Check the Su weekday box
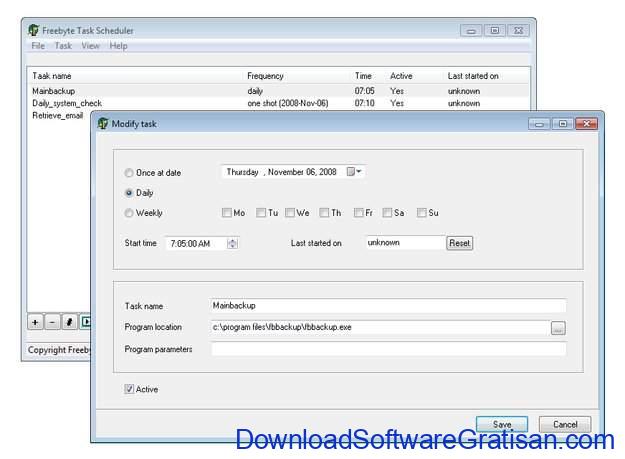Image resolution: width=625 pixels, height=459 pixels. coord(422,213)
